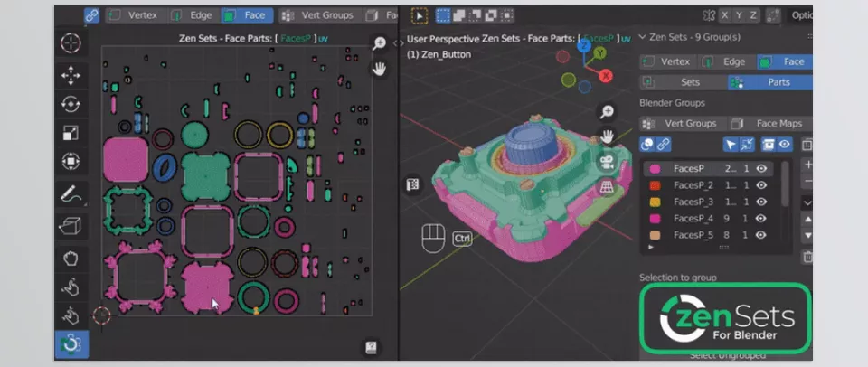868x367 pixels.
Task: Toggle the mesh symmetry butterfly icon
Action: tap(709, 15)
